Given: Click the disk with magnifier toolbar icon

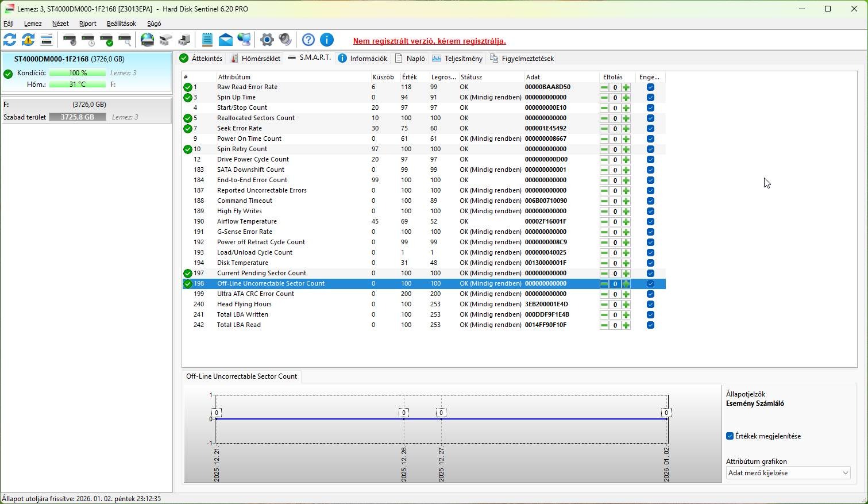Looking at the screenshot, I should pos(125,40).
